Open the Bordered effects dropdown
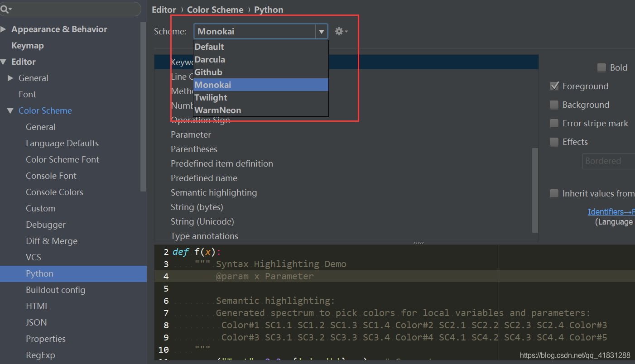The image size is (635, 364). tap(608, 161)
